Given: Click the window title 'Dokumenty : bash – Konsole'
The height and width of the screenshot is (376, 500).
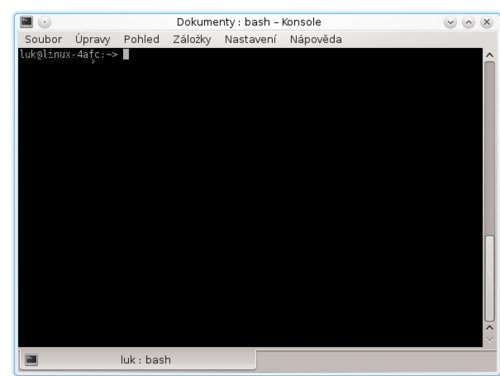Looking at the screenshot, I should (x=249, y=22).
